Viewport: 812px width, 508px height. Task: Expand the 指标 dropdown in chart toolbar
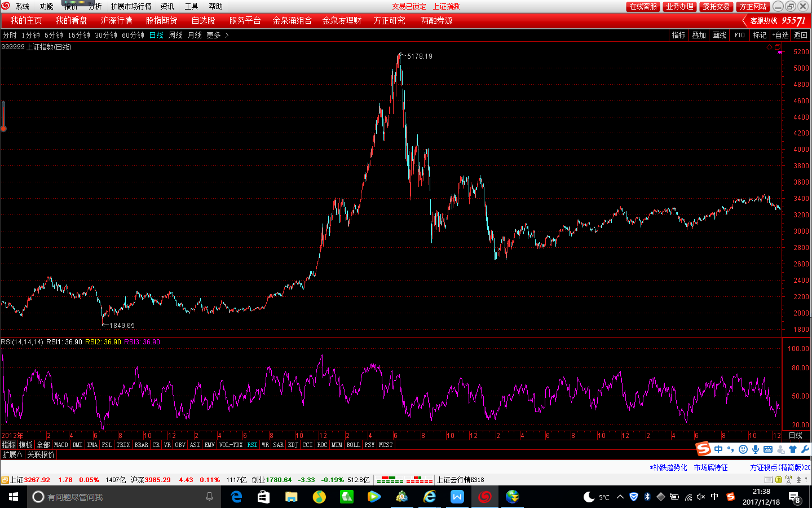679,35
